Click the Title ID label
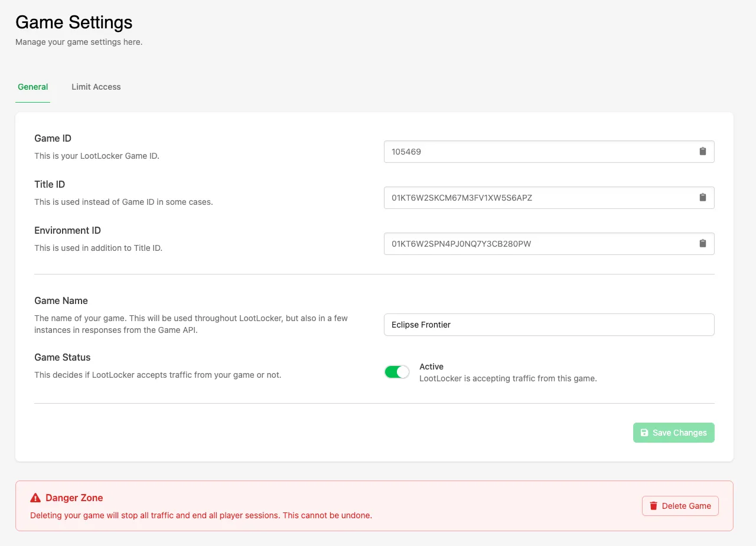The width and height of the screenshot is (756, 546). [x=50, y=184]
